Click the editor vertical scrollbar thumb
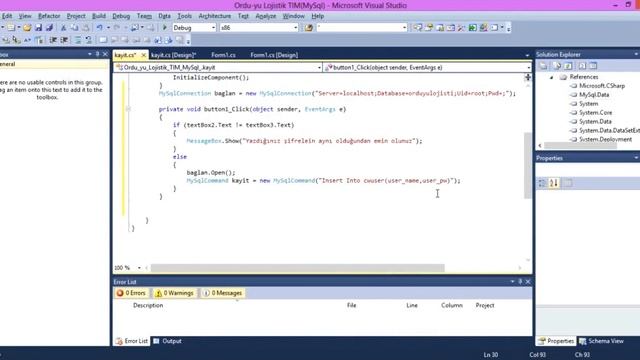The image size is (640, 360). tap(528, 165)
